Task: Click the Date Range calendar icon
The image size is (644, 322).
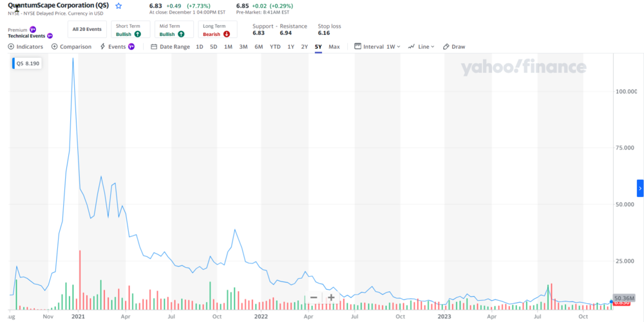Action: coord(154,47)
